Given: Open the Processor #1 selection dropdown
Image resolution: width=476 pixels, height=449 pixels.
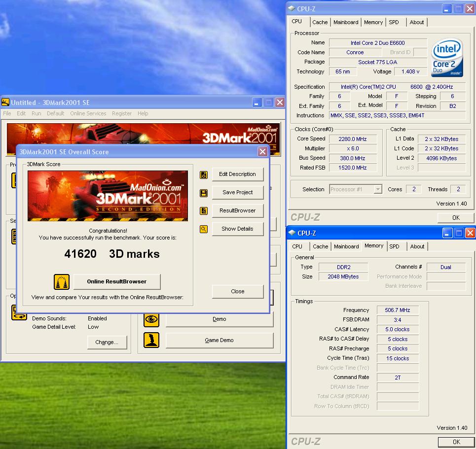Looking at the screenshot, I should pyautogui.click(x=378, y=189).
